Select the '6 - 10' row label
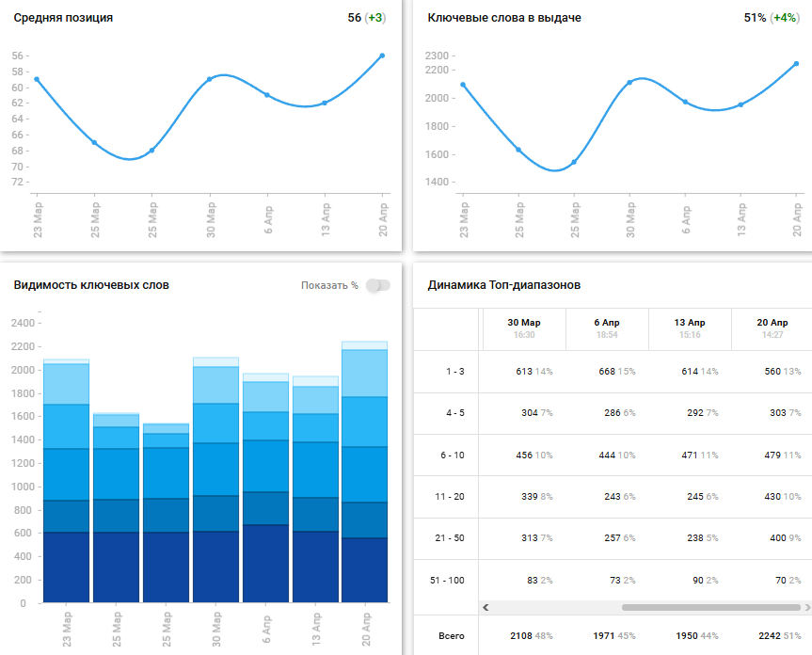 (x=453, y=455)
